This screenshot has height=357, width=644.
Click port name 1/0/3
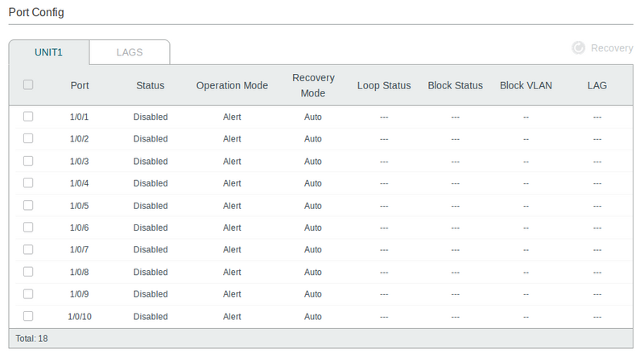point(79,162)
